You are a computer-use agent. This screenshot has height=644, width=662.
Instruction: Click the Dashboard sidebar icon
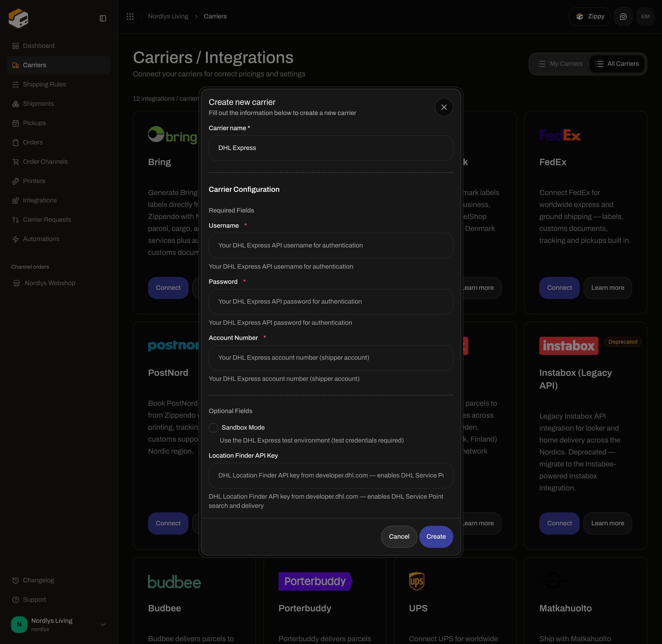tap(16, 46)
